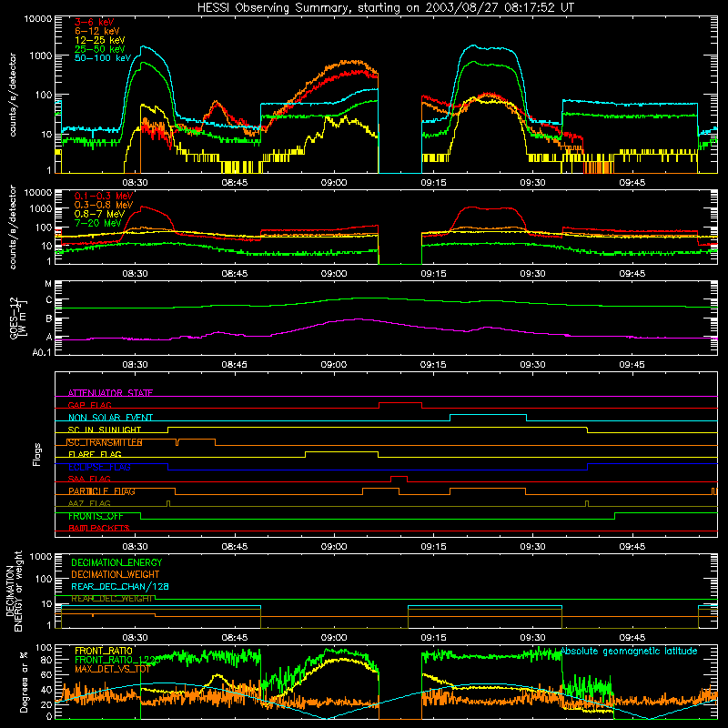Select the cyan 50-100 keV legend label
The width and height of the screenshot is (728, 728).
(103, 58)
